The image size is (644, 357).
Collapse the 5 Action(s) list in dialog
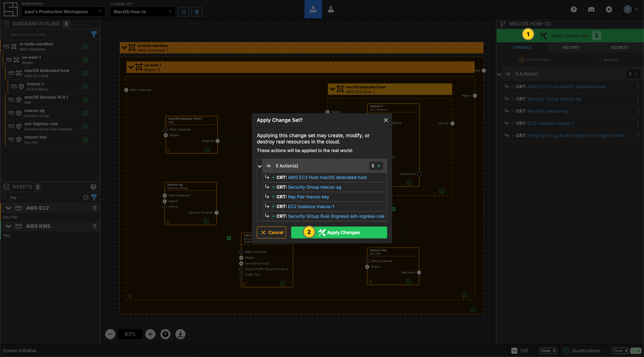tap(260, 166)
